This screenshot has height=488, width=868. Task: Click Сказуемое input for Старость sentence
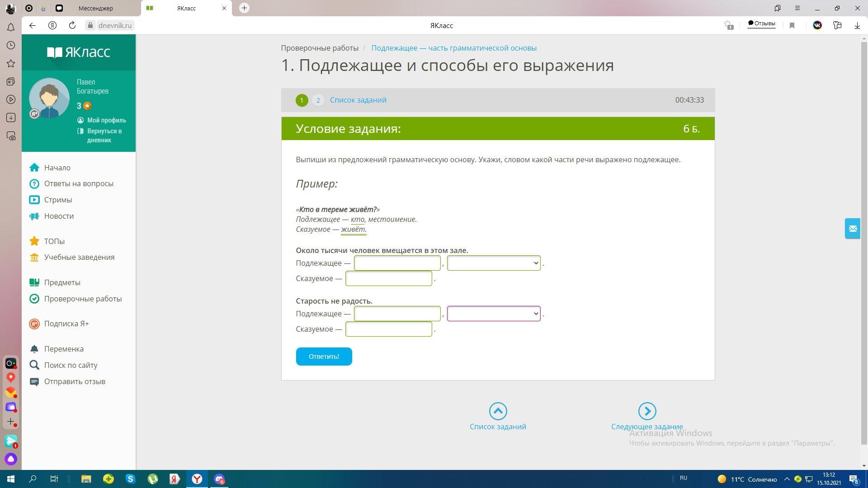[388, 329]
